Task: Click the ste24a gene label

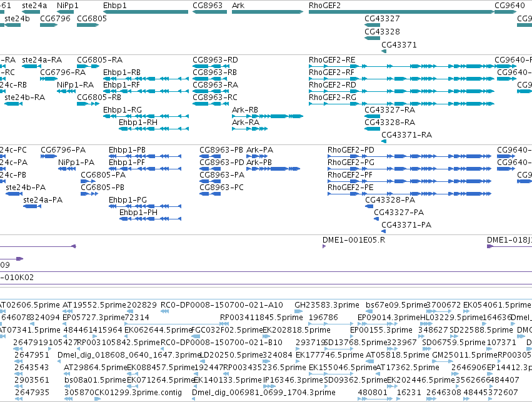Action: tap(34, 6)
